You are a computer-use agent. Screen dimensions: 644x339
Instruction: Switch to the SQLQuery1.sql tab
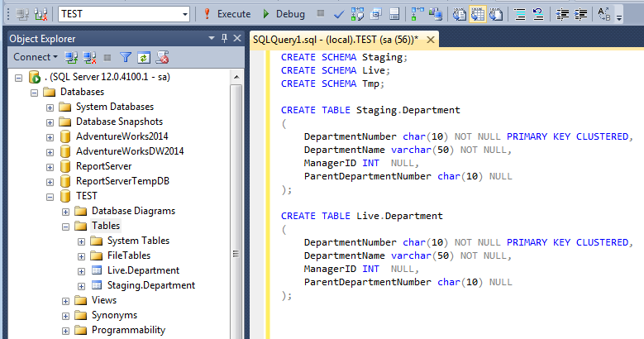point(335,40)
